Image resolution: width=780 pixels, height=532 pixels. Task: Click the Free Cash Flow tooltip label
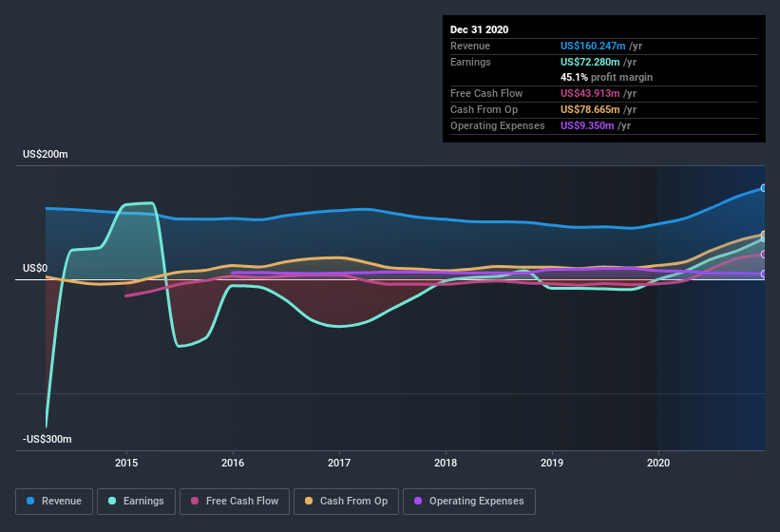(x=486, y=93)
